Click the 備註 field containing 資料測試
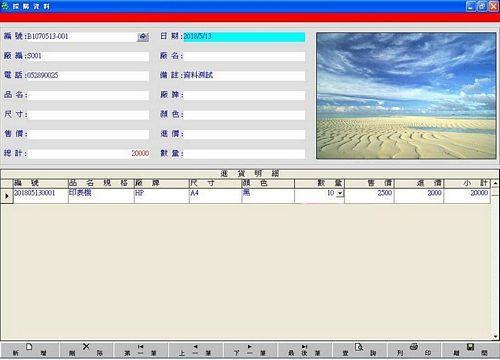Screen dimensions: 500x360 pyautogui.click(x=244, y=75)
